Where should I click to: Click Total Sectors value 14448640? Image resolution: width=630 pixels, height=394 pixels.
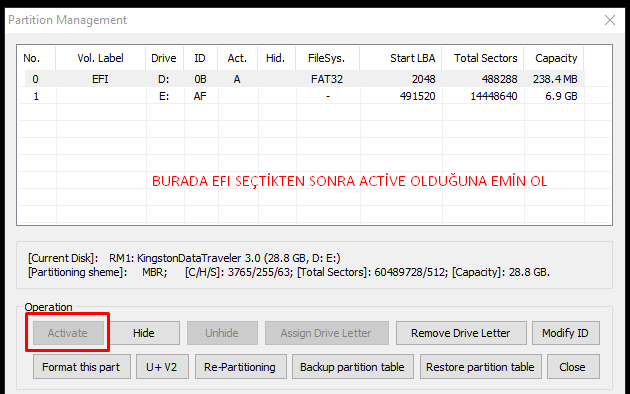[x=494, y=96]
